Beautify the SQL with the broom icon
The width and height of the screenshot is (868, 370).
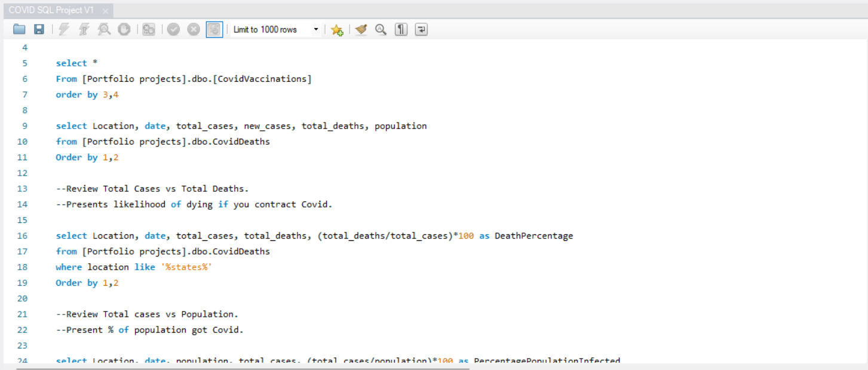coord(361,29)
